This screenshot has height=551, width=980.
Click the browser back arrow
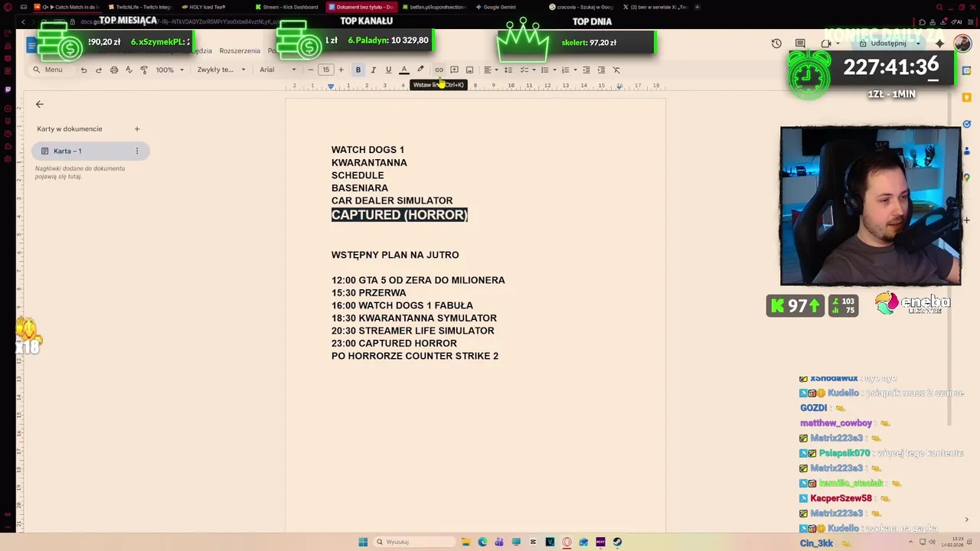(x=24, y=22)
